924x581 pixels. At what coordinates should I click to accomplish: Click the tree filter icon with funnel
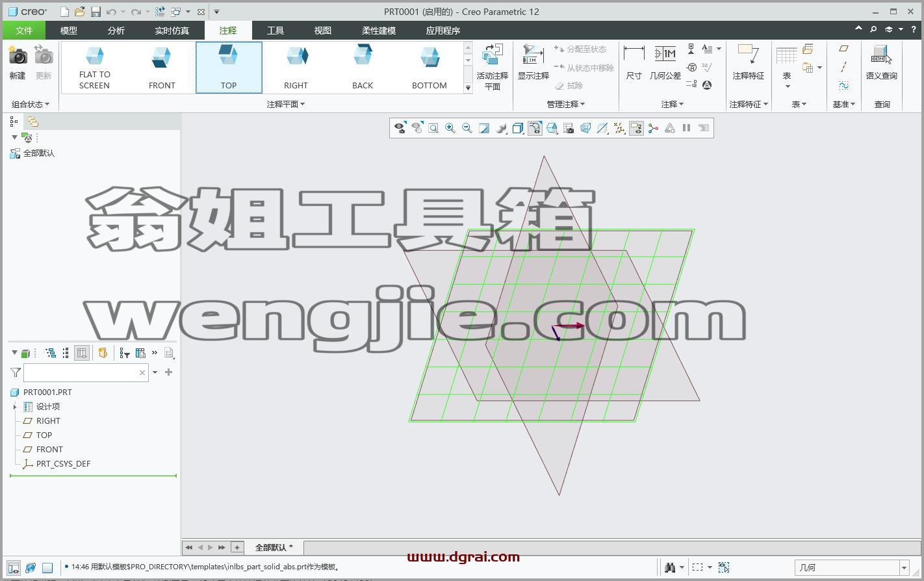coord(125,353)
